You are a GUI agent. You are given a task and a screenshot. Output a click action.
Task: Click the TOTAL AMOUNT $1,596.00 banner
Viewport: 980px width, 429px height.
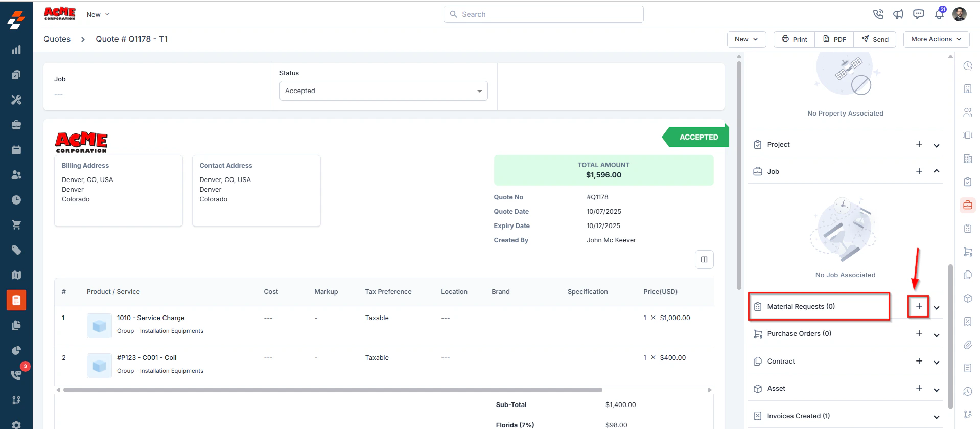603,170
